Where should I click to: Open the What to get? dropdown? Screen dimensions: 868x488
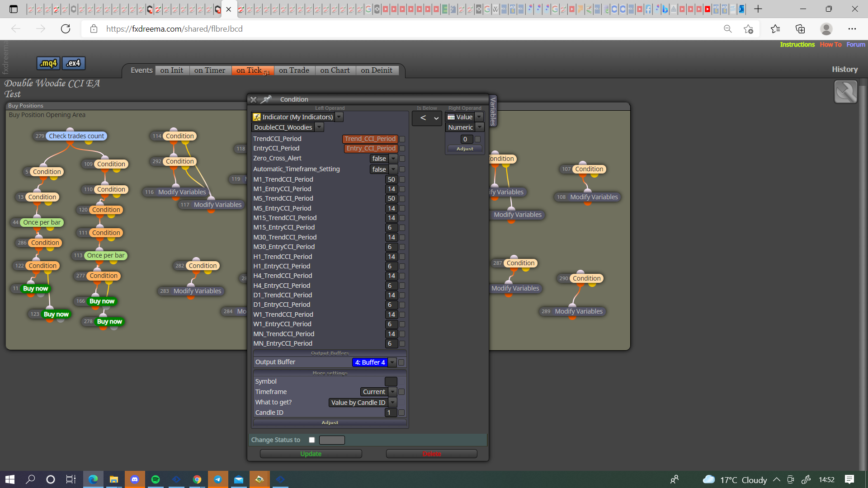392,403
